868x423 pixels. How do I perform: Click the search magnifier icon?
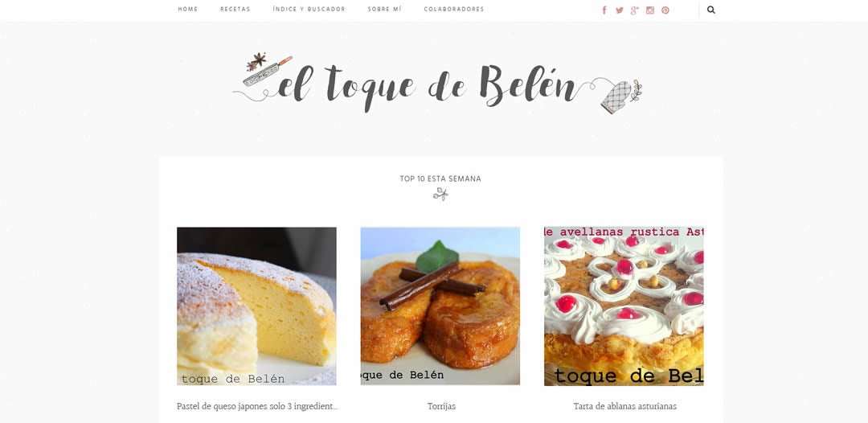[711, 10]
